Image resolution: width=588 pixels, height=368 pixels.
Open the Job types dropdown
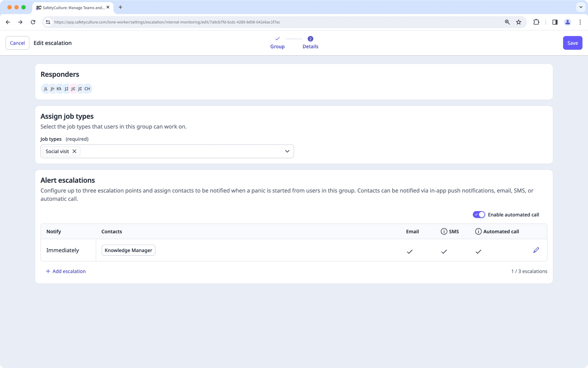coord(287,151)
